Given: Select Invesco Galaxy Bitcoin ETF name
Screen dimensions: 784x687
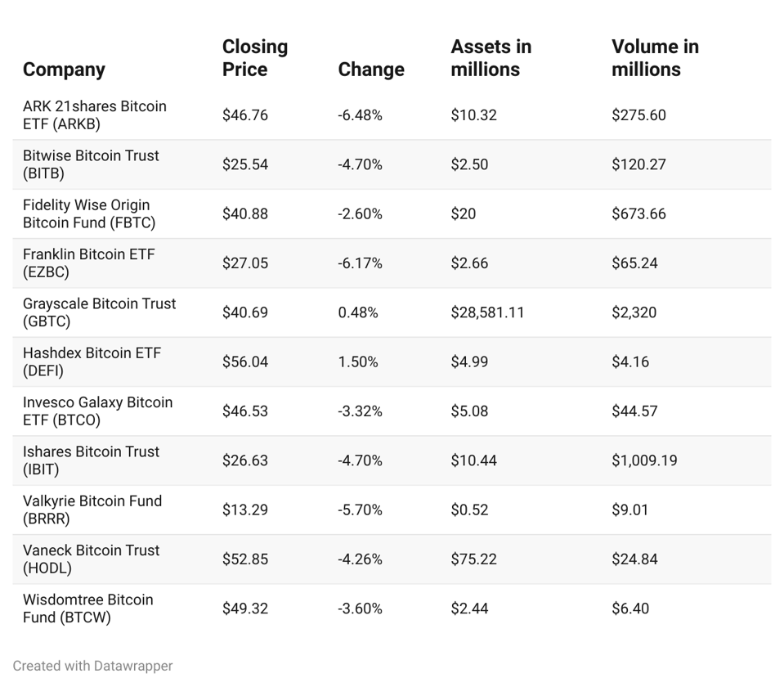Looking at the screenshot, I should pos(97,411).
